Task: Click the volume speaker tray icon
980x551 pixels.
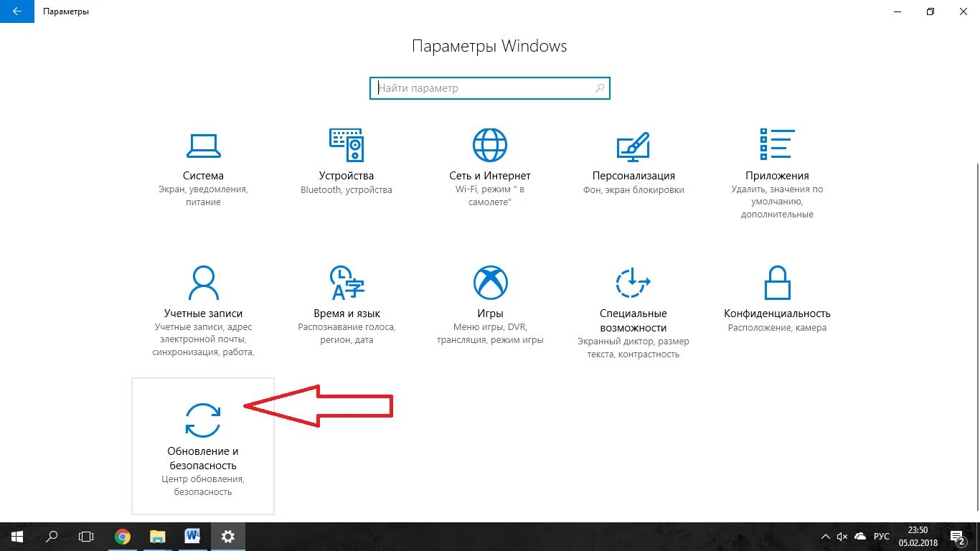Action: pyautogui.click(x=842, y=537)
